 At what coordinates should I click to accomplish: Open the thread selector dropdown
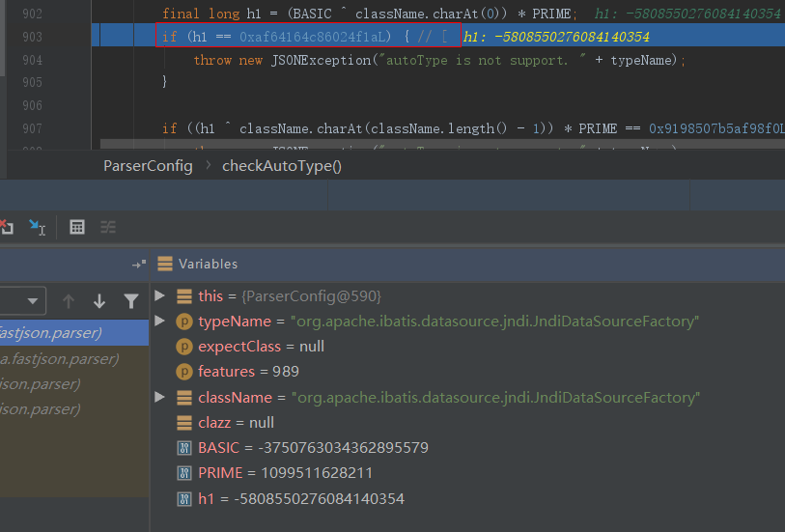pos(21,301)
